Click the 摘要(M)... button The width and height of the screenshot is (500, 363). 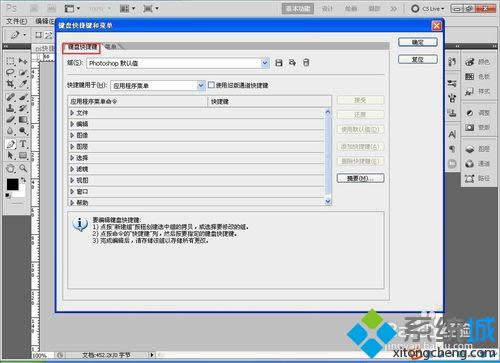click(x=360, y=178)
